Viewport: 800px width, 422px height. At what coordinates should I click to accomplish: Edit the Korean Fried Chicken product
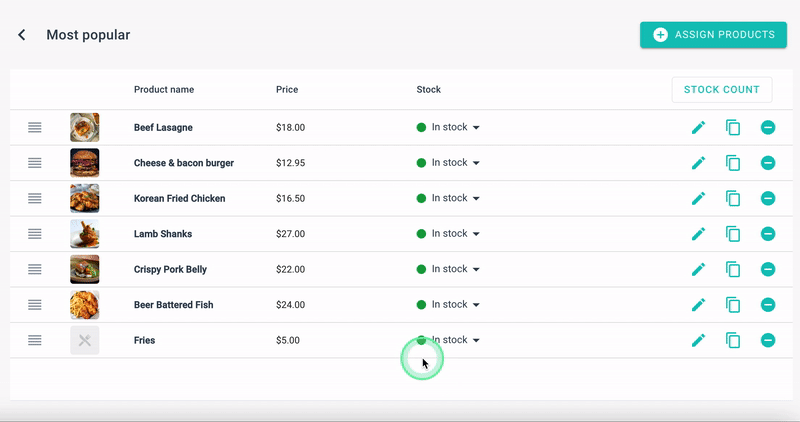coord(698,198)
